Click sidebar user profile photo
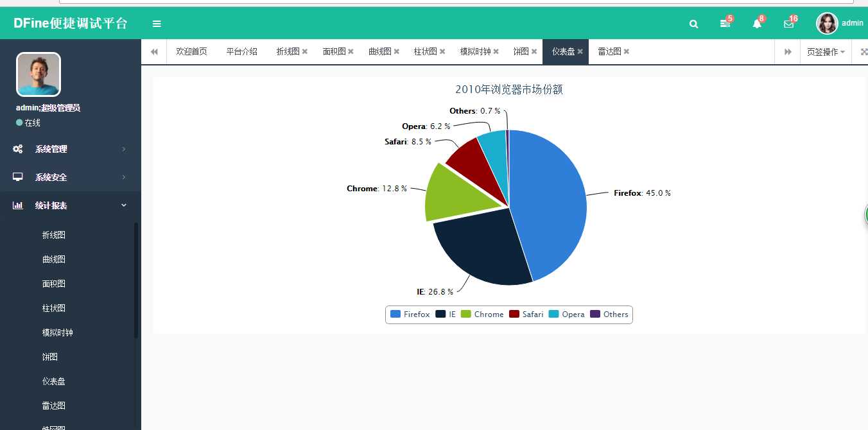 (x=39, y=74)
